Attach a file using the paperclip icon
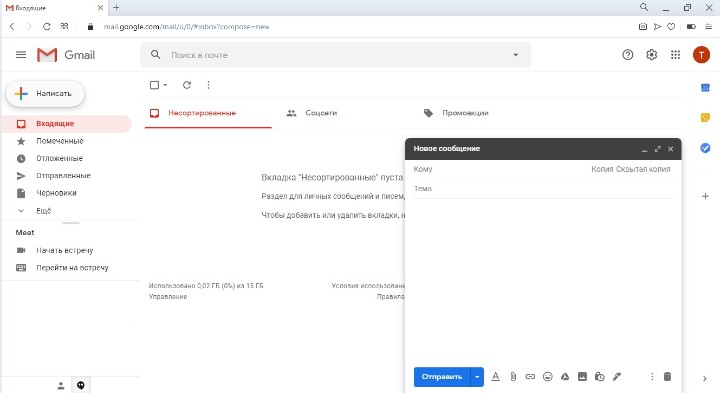The width and height of the screenshot is (720, 393). [513, 376]
